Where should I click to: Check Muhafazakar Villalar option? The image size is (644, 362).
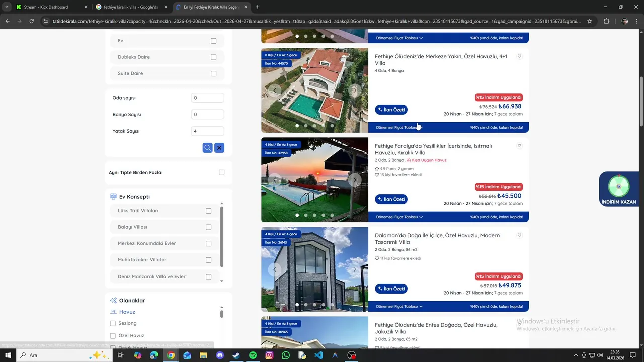point(209,260)
